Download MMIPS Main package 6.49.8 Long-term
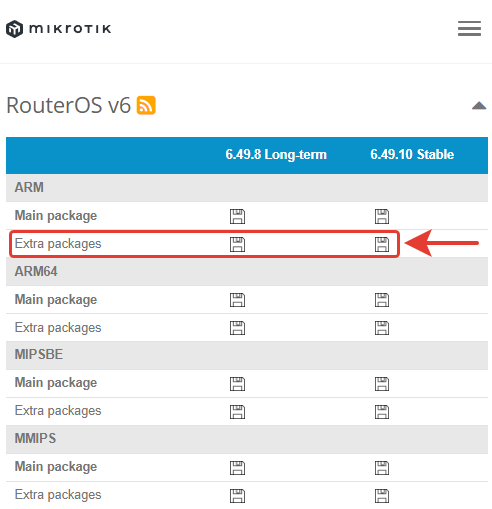The image size is (492, 509). click(237, 468)
